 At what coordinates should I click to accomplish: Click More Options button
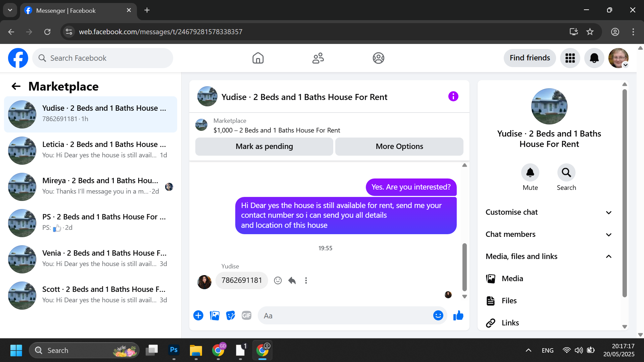[x=399, y=147]
